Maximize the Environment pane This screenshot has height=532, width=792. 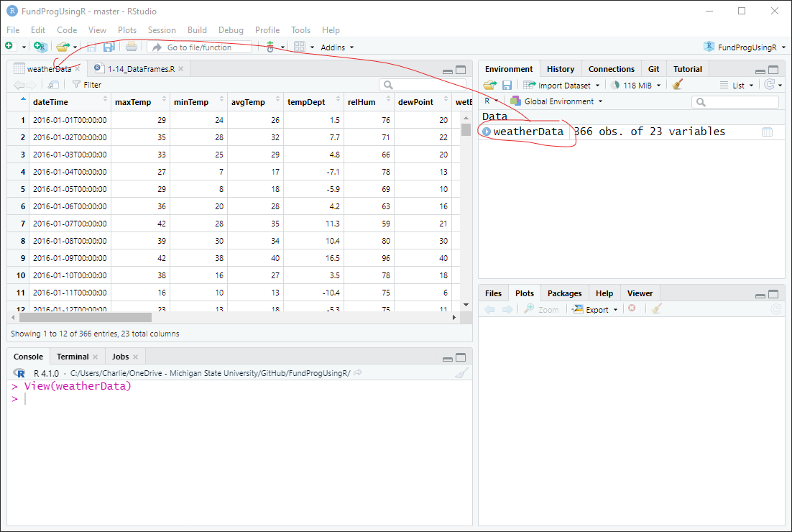pos(773,70)
